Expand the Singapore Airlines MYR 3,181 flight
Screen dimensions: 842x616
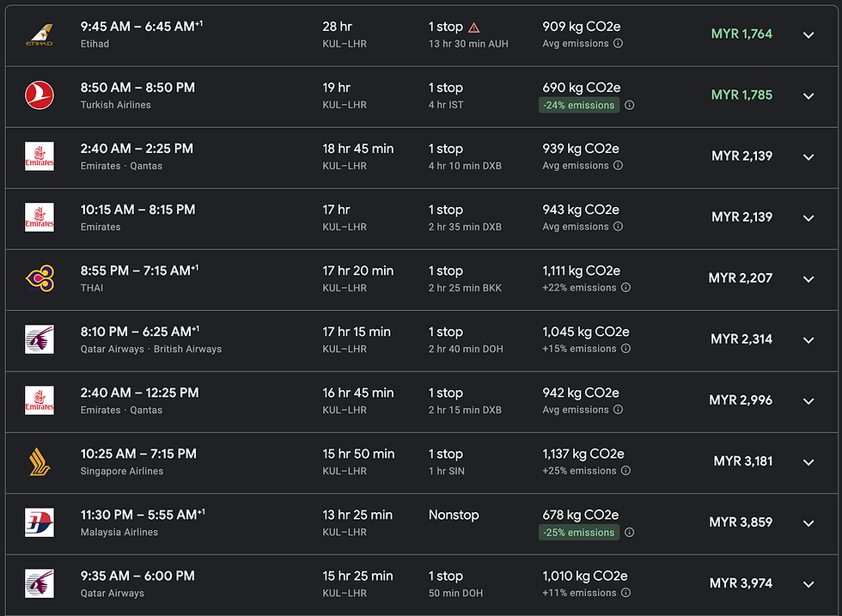point(808,462)
